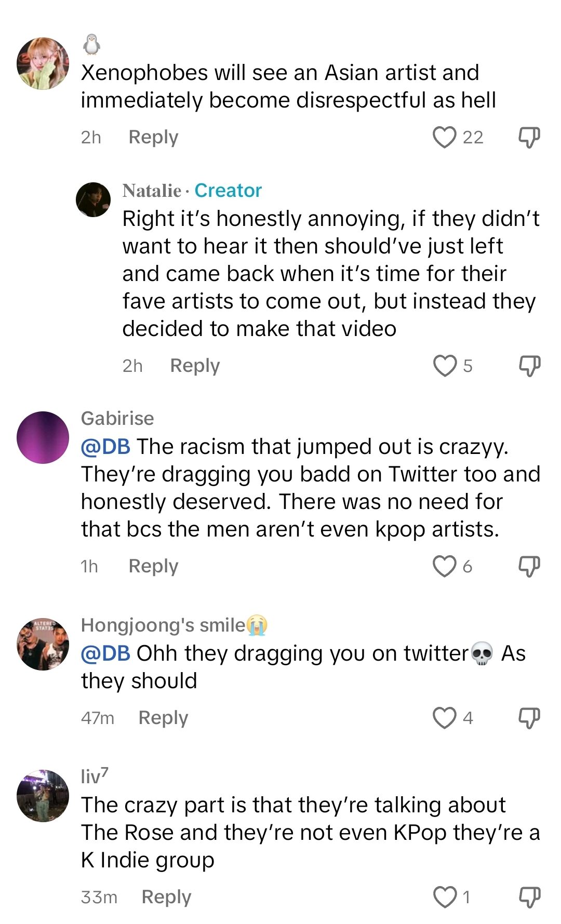561x924 pixels.
Task: Tap Reply under Gabirise's comment
Action: [x=153, y=566]
